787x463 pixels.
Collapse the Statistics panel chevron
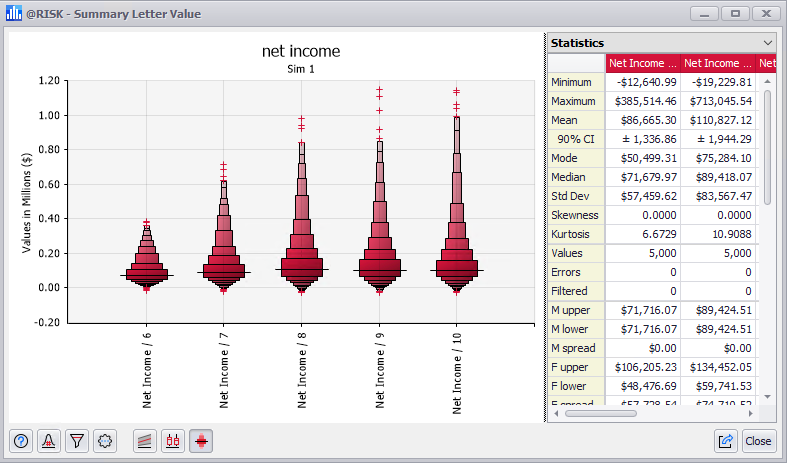tap(768, 43)
